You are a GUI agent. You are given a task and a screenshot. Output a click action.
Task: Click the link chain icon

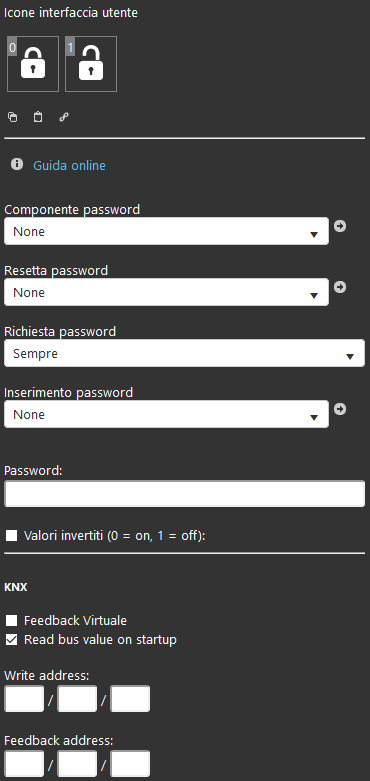[x=64, y=117]
